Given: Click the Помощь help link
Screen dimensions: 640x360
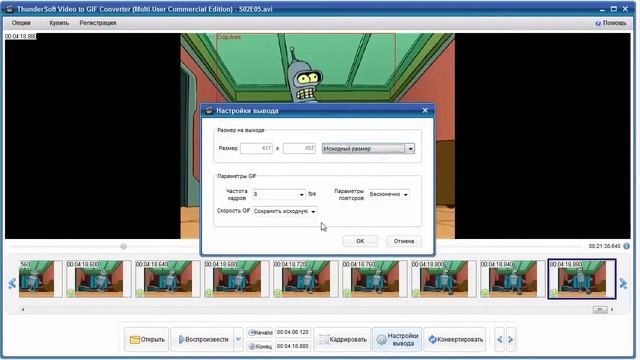Looking at the screenshot, I should tap(611, 23).
